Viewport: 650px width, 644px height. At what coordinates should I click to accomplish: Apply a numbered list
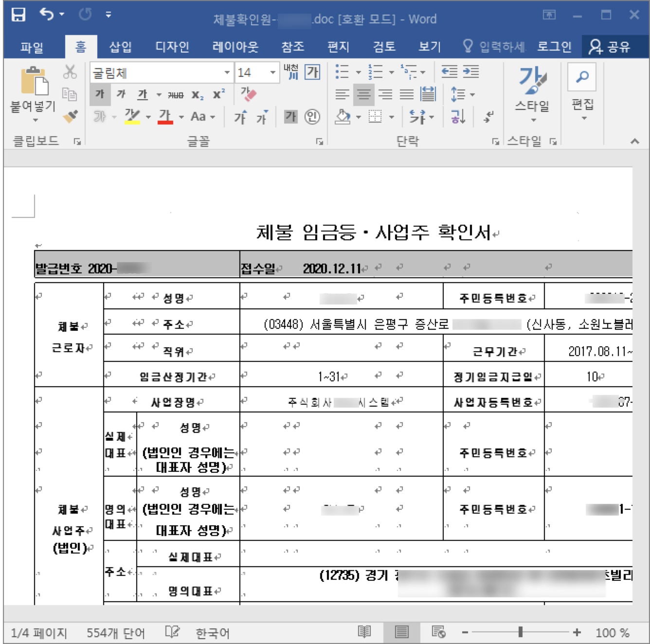375,72
